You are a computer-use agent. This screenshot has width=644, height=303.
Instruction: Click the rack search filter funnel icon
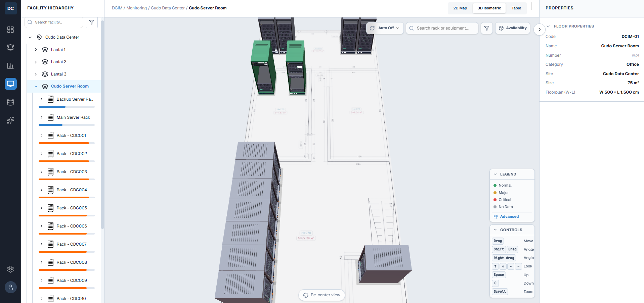click(x=487, y=28)
